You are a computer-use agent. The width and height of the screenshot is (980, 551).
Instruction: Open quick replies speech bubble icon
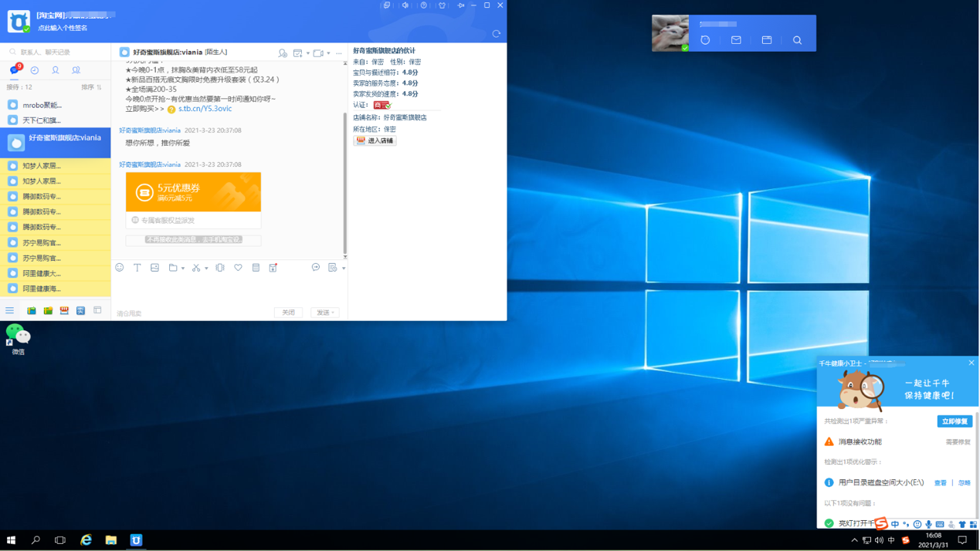click(x=316, y=268)
